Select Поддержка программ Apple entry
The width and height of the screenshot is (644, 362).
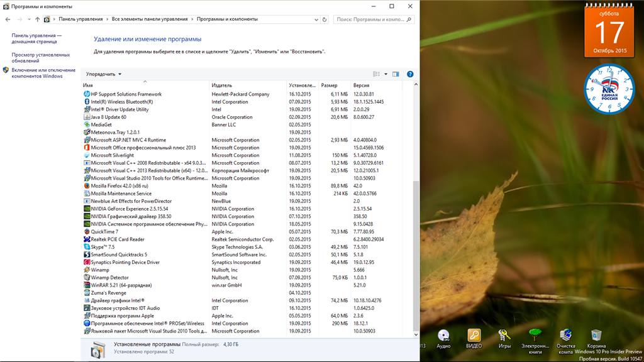pyautogui.click(x=241, y=315)
